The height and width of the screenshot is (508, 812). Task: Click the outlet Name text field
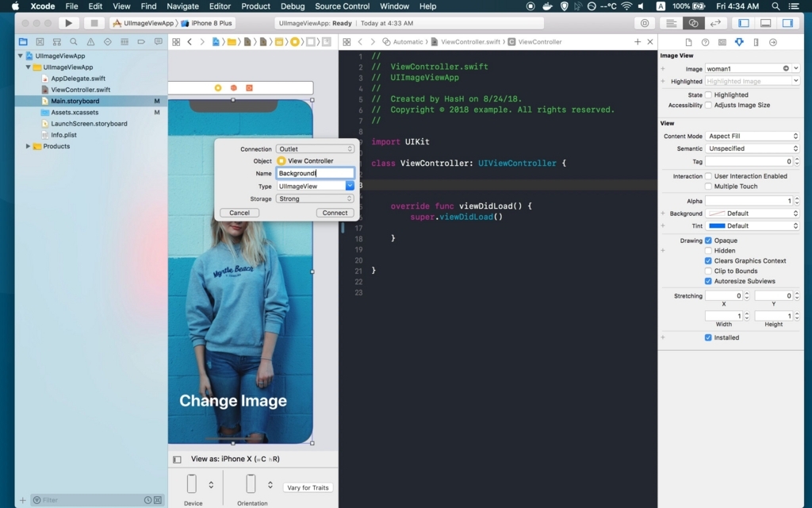pos(315,173)
